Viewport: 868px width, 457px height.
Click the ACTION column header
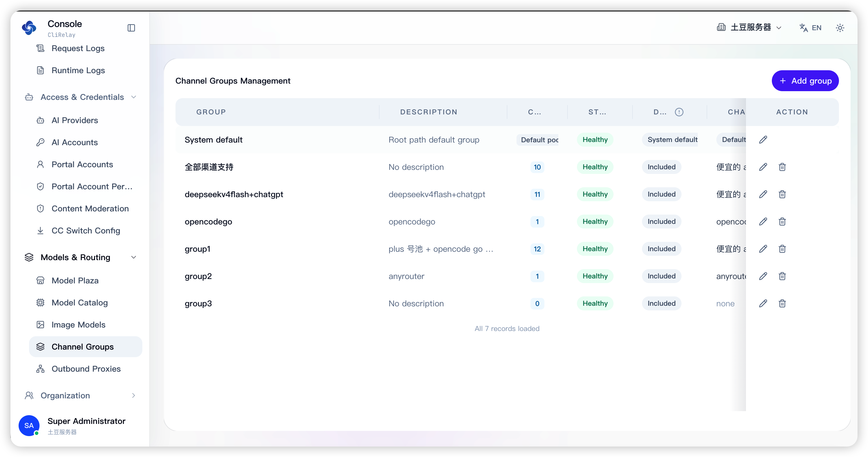pos(792,112)
